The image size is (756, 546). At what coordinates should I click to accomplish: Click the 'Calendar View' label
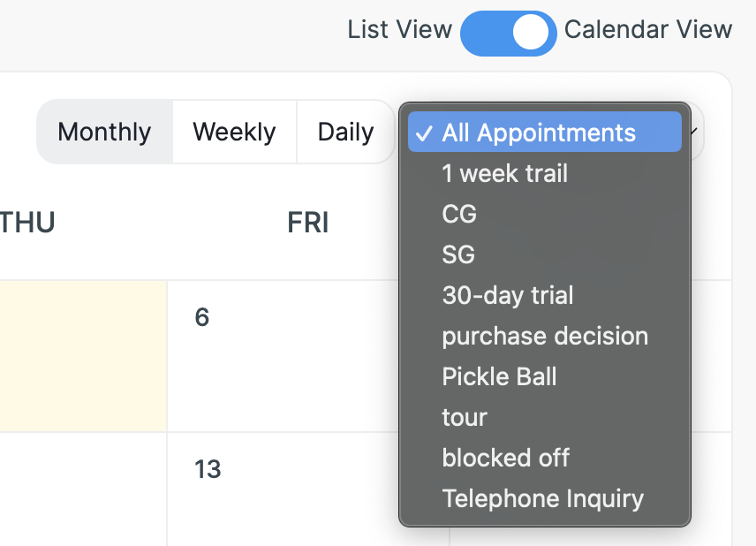(x=648, y=30)
